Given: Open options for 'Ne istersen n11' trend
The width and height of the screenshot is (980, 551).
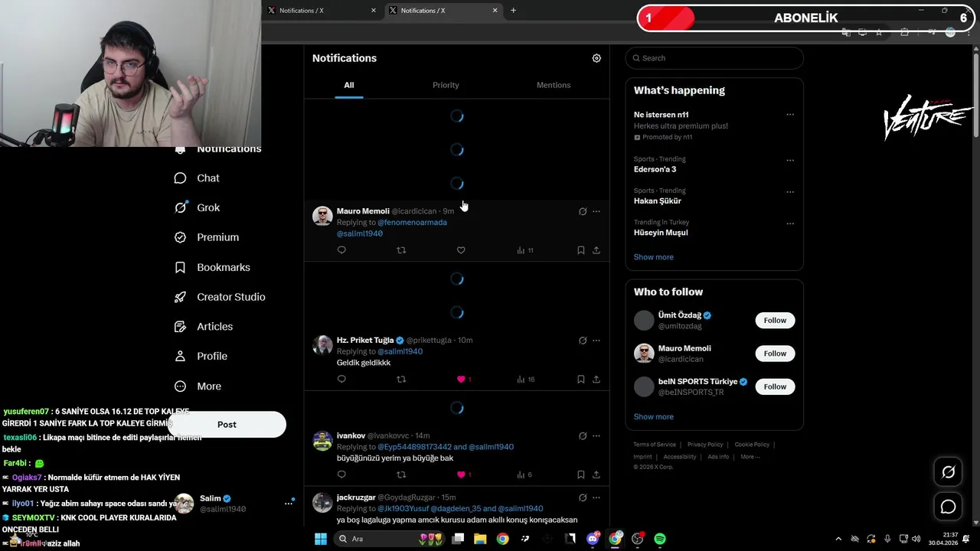Looking at the screenshot, I should 790,115.
